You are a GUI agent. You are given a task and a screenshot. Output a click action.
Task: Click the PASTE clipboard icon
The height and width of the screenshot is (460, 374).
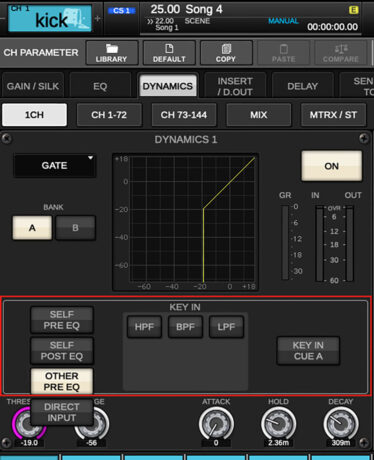pyautogui.click(x=283, y=49)
